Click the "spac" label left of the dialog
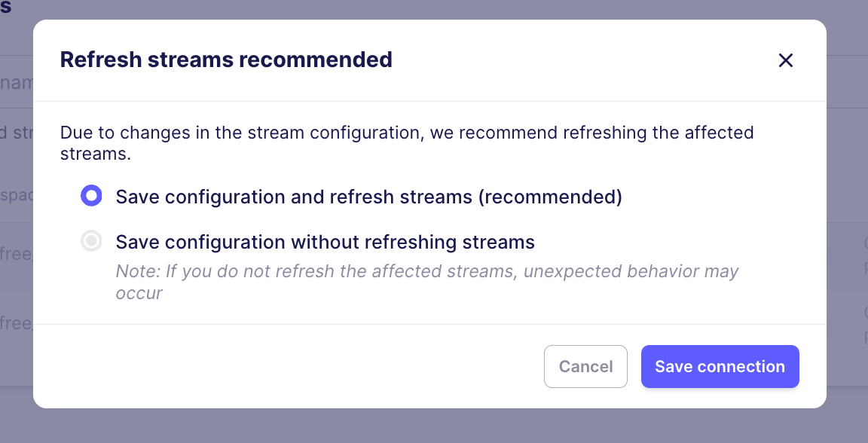 [x=17, y=195]
